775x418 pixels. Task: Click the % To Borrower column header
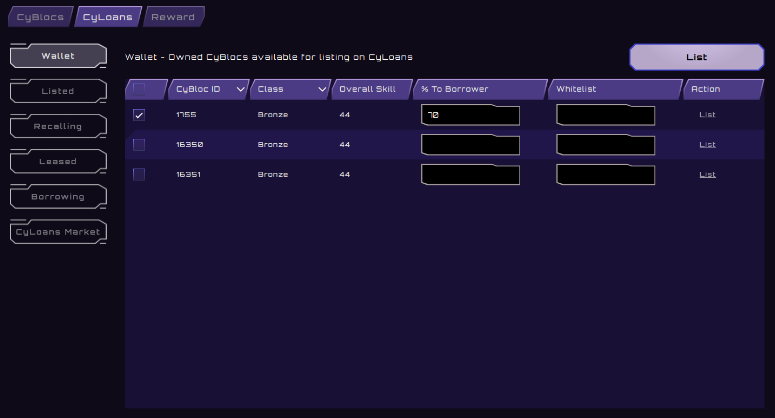[x=480, y=89]
